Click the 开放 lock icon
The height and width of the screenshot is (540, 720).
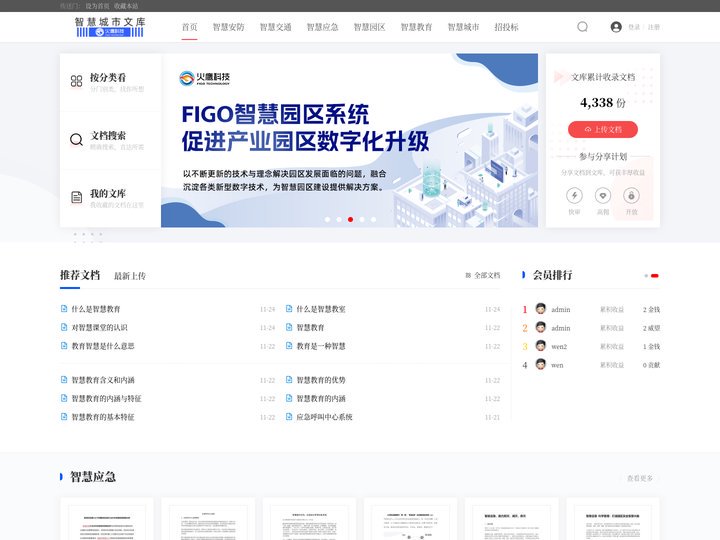pos(631,196)
